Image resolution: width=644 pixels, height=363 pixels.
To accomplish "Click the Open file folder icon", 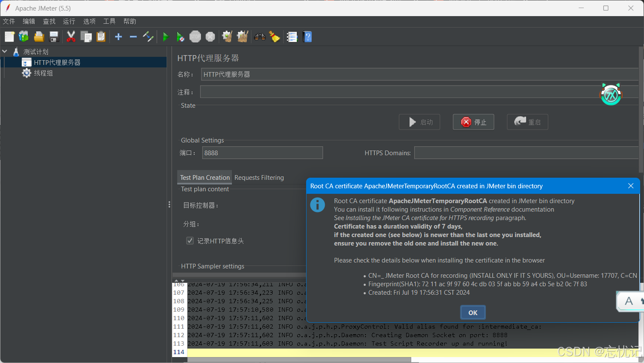I will pos(39,37).
